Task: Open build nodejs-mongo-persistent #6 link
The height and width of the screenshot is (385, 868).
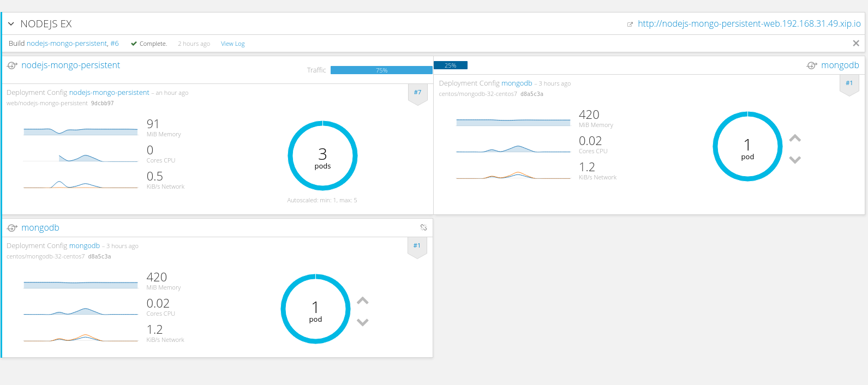Action: point(73,44)
